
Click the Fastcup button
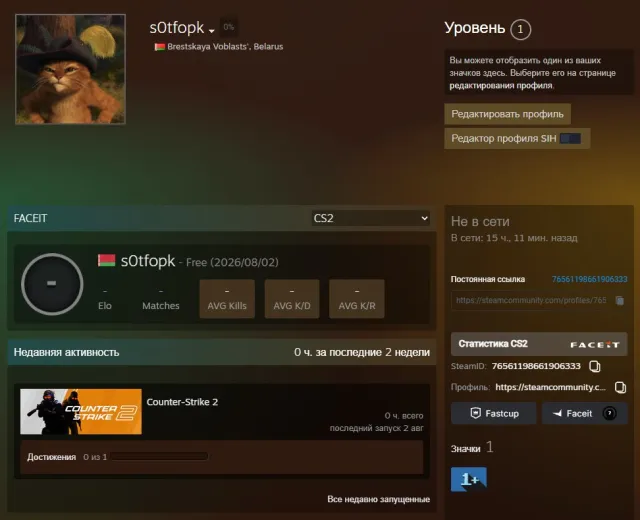[493, 413]
